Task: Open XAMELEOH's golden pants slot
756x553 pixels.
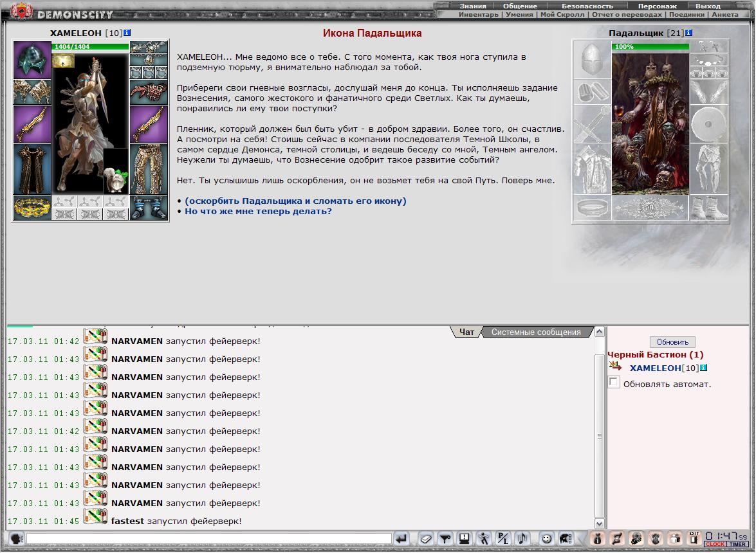Action: click(149, 169)
